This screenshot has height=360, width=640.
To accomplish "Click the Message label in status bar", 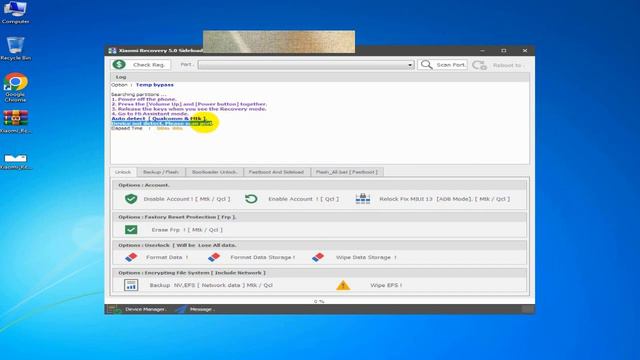I will pyautogui.click(x=202, y=309).
